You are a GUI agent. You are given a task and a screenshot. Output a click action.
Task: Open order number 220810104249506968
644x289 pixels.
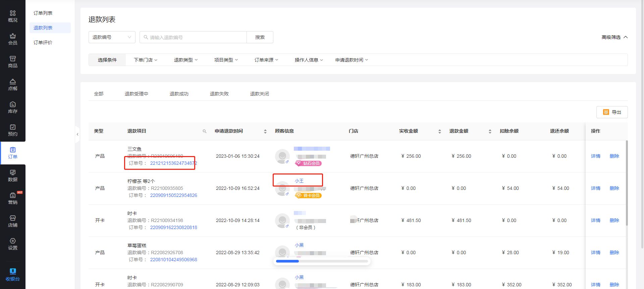[173, 260]
